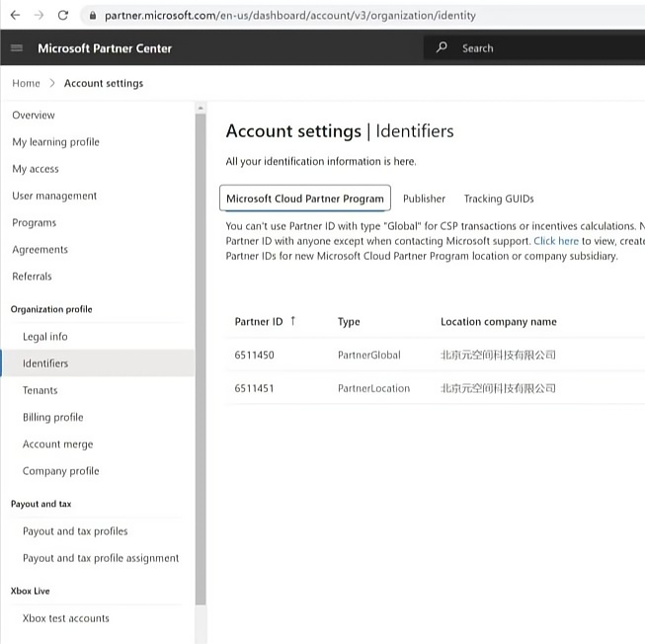Switch to the Tracking GUIDs tab
This screenshot has width=645, height=644.
click(499, 200)
